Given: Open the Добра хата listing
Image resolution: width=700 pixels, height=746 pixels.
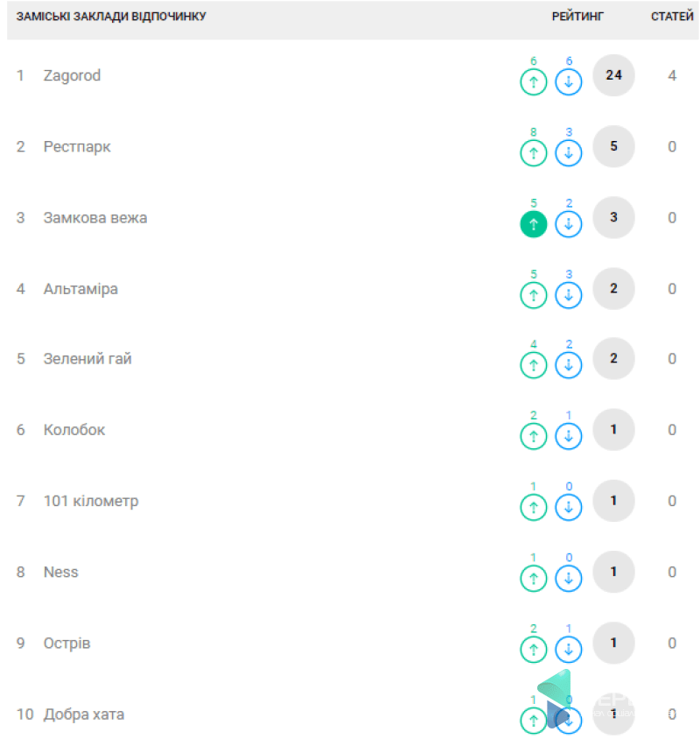Looking at the screenshot, I should pos(84,714).
